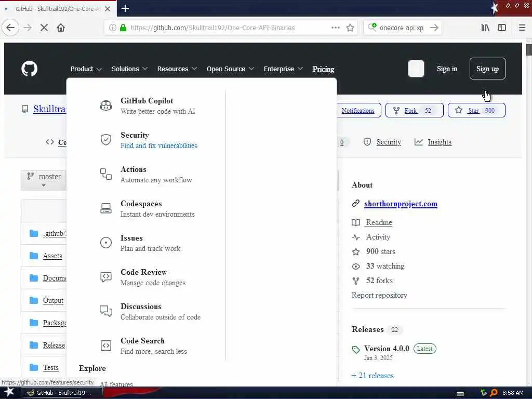Click the Copilot robot head icon
Viewport: 532px width, 399px height.
coord(106,105)
